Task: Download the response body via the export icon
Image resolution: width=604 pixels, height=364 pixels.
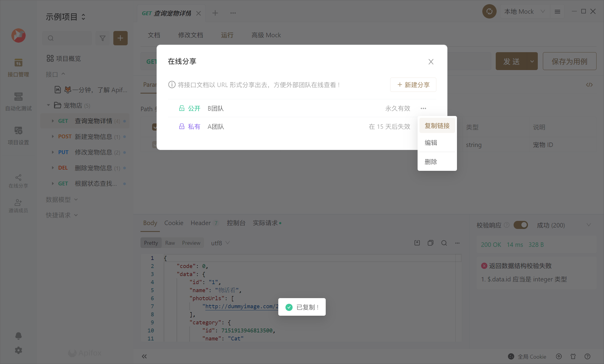Action: point(417,243)
